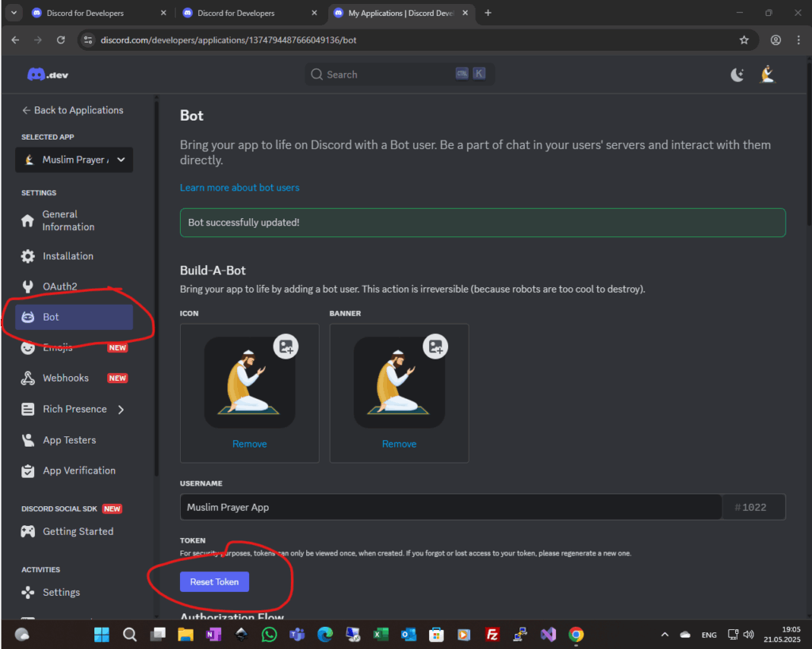Upload a new banner image
Image resolution: width=812 pixels, height=649 pixels.
(x=435, y=347)
